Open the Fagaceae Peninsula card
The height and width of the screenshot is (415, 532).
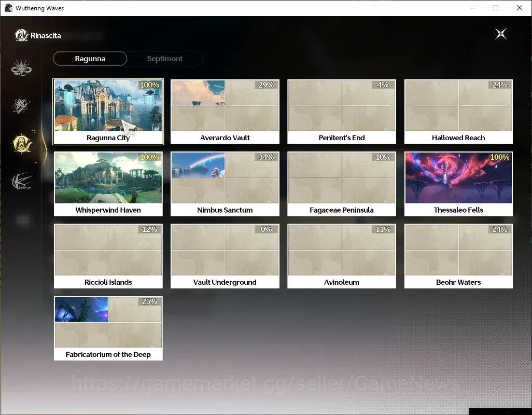(x=342, y=184)
